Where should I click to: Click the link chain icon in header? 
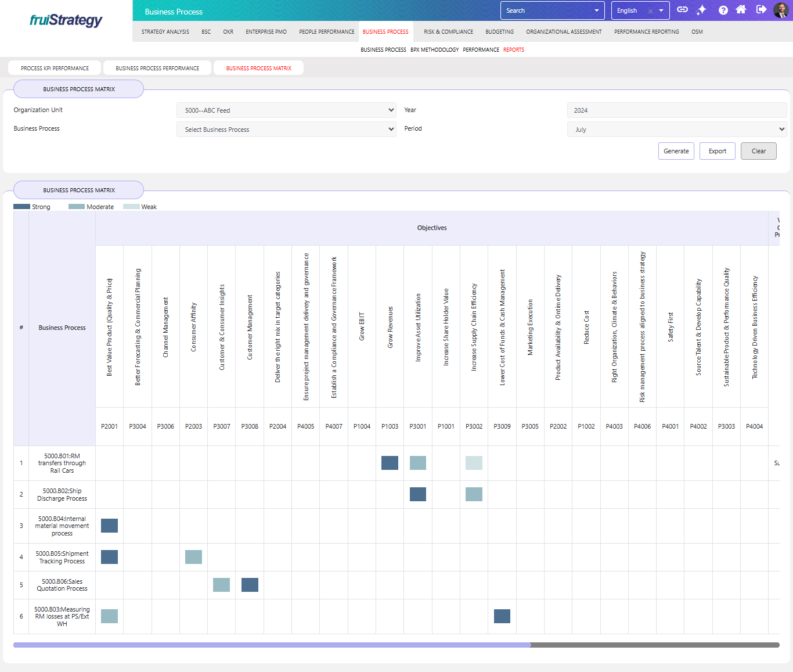(x=682, y=10)
